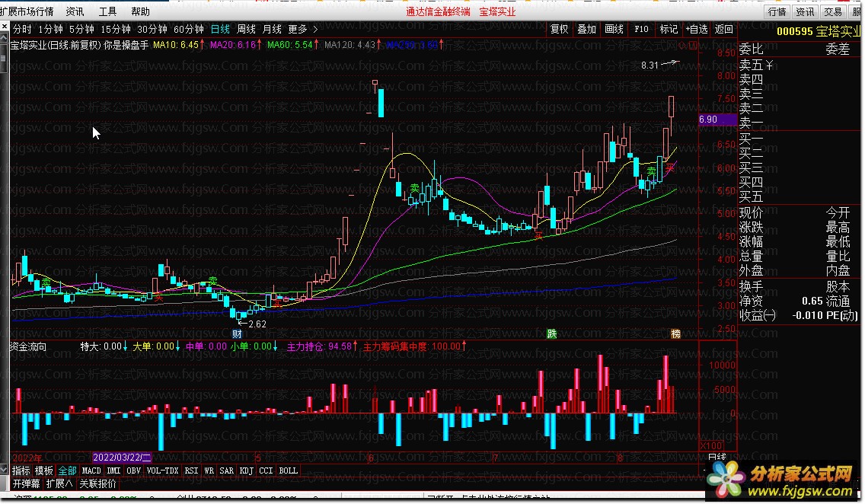This screenshot has height=504, width=865.
Task: Open the 资讯 menu in menu bar
Action: coord(75,11)
